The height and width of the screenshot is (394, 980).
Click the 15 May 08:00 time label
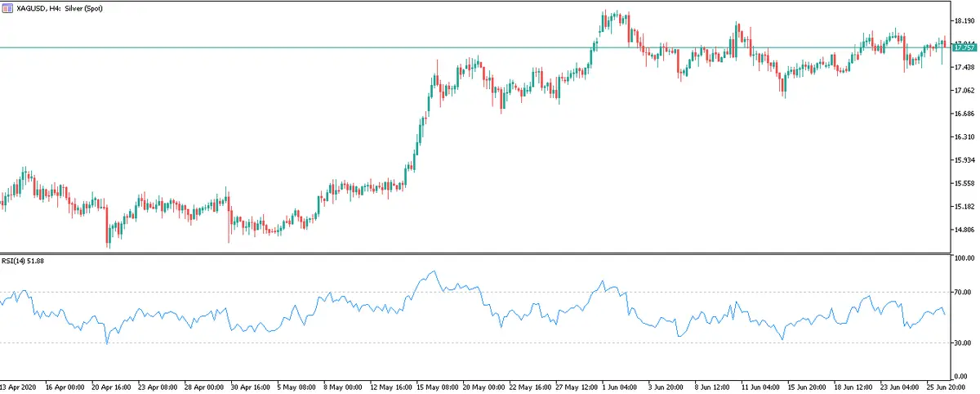437,385
